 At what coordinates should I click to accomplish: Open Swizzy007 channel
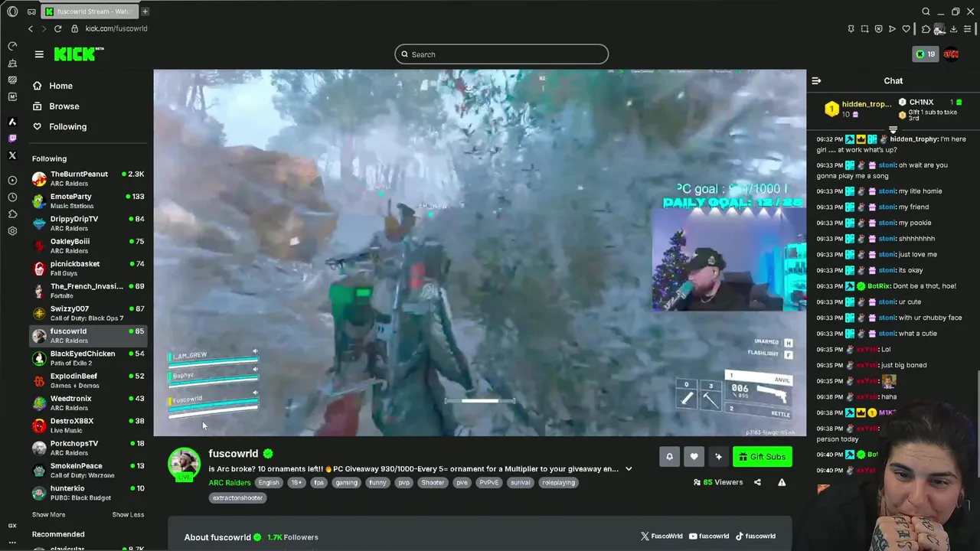pos(88,313)
